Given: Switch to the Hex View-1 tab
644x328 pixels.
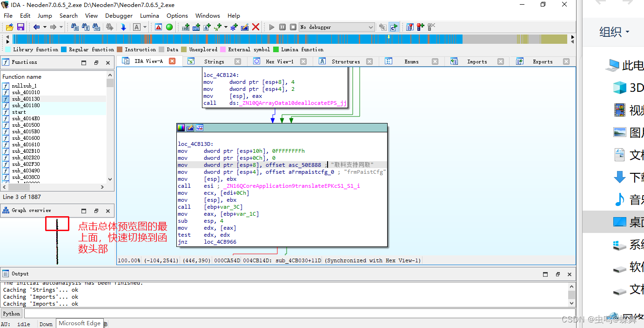Looking at the screenshot, I should [280, 61].
